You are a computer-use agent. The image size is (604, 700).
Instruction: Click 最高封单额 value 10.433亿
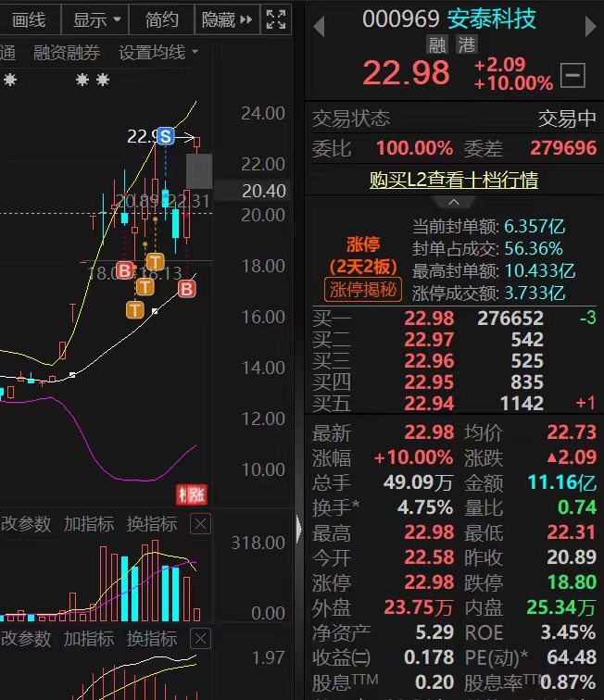(540, 271)
